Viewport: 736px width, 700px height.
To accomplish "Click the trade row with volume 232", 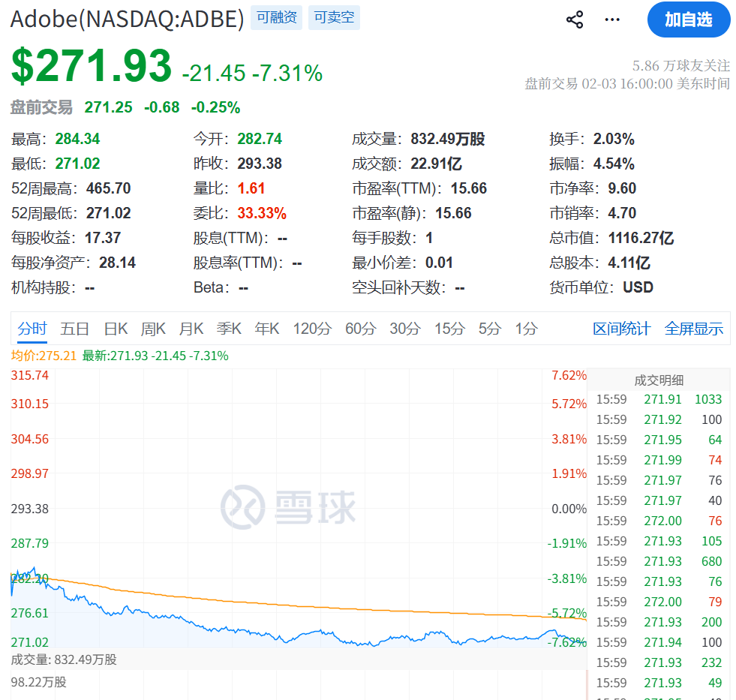I will click(x=659, y=662).
